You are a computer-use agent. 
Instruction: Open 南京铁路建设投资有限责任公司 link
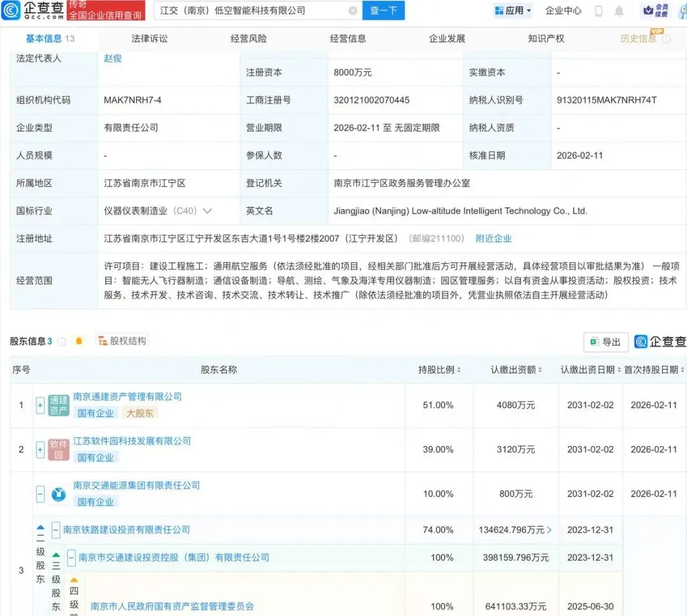(x=127, y=529)
